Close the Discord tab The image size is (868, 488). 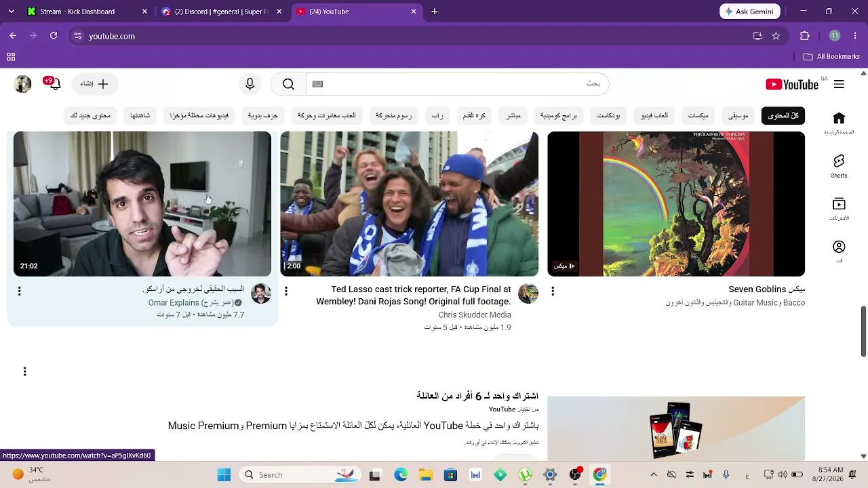pos(279,12)
